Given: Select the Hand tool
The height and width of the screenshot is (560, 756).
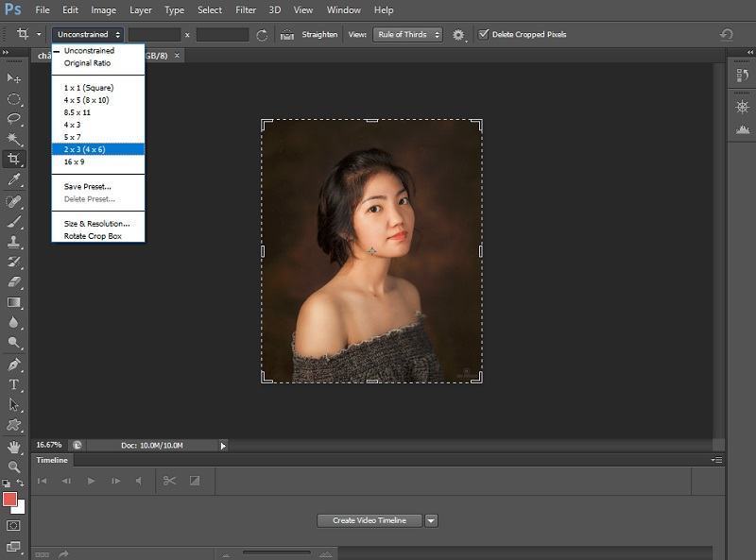Looking at the screenshot, I should pos(14,445).
